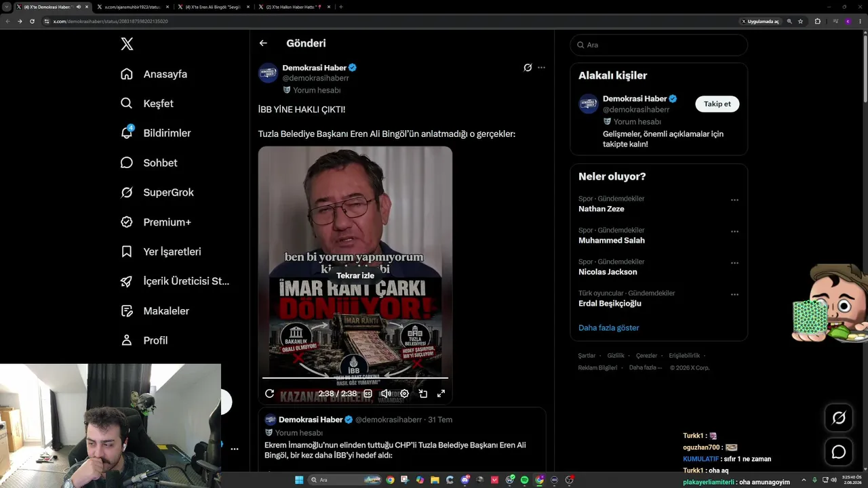Screen dimensions: 868x488
Task: Expand the Daha fazla footer menu
Action: (x=644, y=368)
